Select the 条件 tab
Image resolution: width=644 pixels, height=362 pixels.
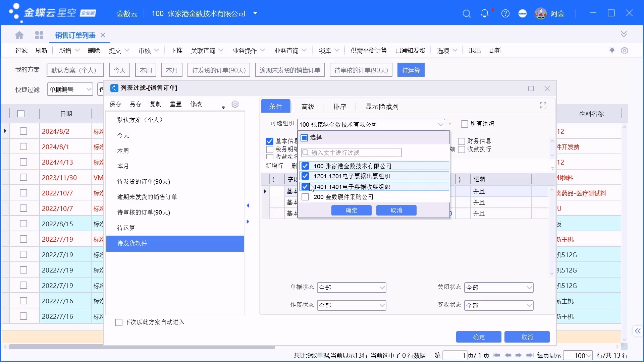pyautogui.click(x=276, y=106)
